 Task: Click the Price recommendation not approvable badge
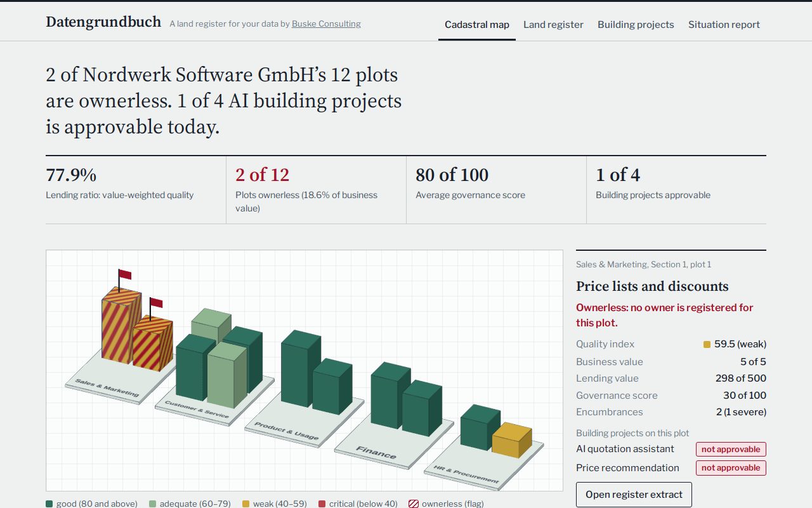click(731, 468)
